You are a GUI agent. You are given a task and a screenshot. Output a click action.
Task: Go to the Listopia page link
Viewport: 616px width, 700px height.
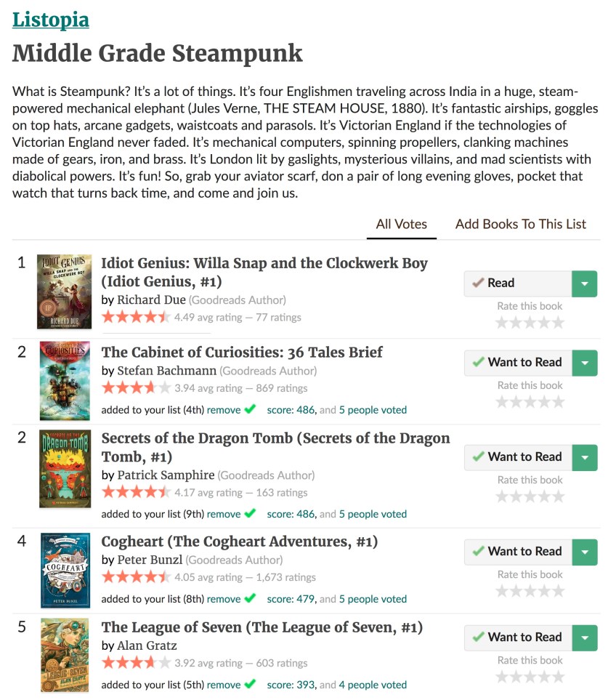(x=51, y=20)
